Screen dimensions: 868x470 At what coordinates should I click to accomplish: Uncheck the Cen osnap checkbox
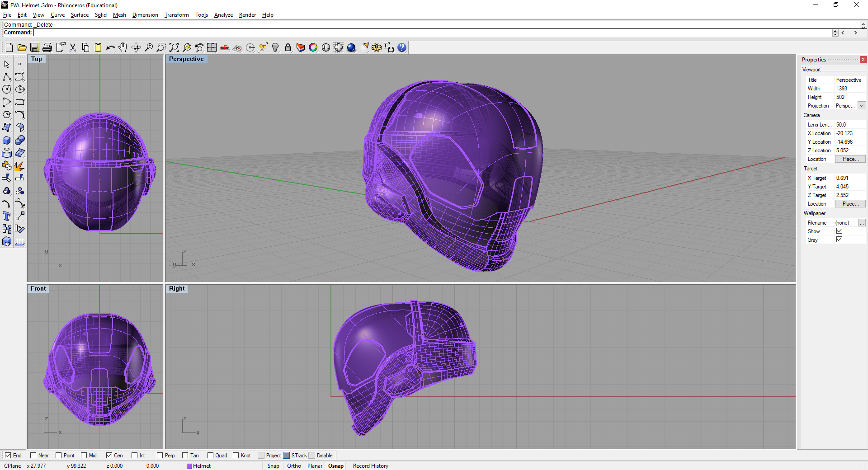point(109,456)
